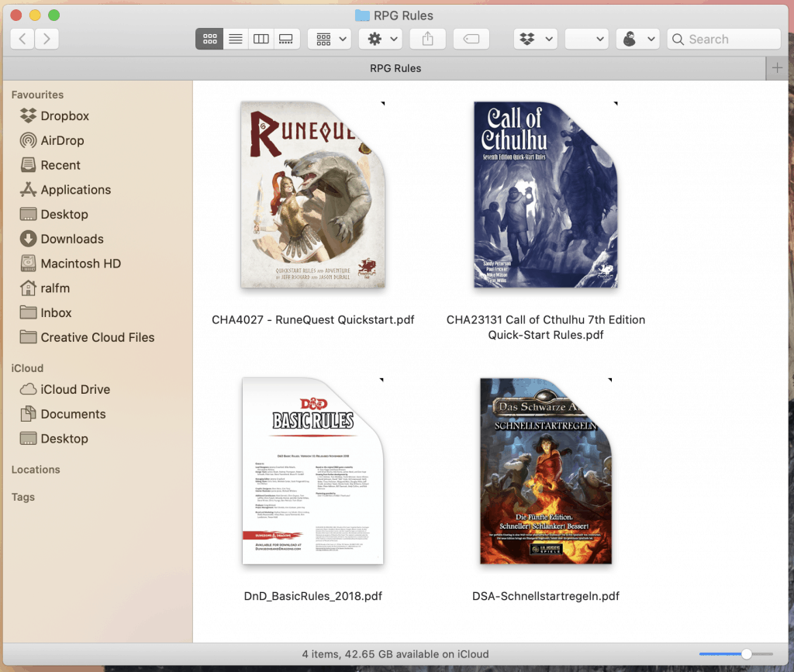Zoom the RPG Rules window to full screen
Screen dimensions: 794x672
54,16
